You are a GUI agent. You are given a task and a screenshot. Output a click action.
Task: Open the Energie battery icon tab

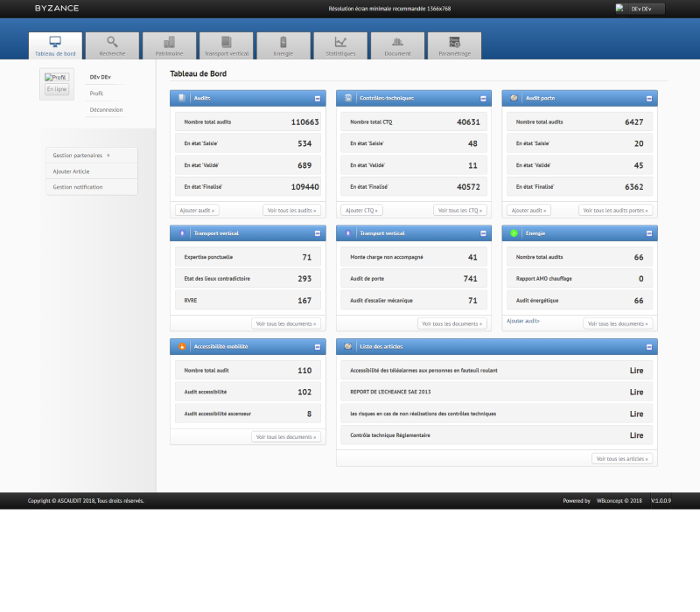tap(283, 42)
